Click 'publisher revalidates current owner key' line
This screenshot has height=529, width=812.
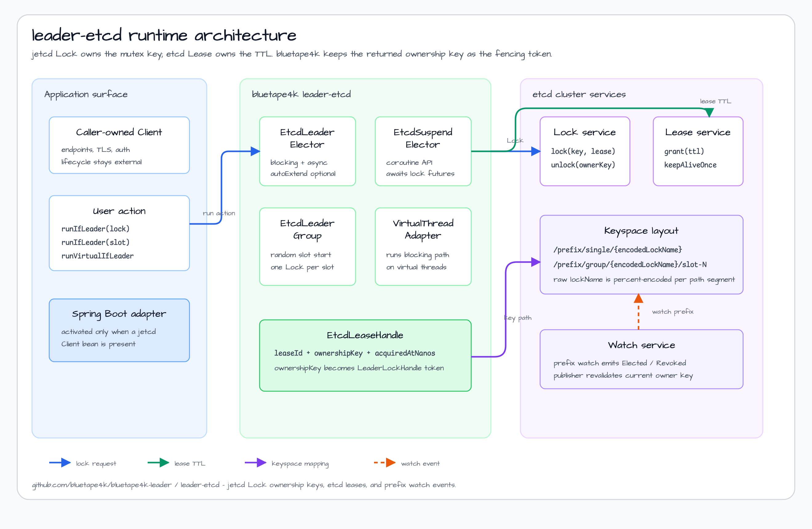(x=623, y=376)
